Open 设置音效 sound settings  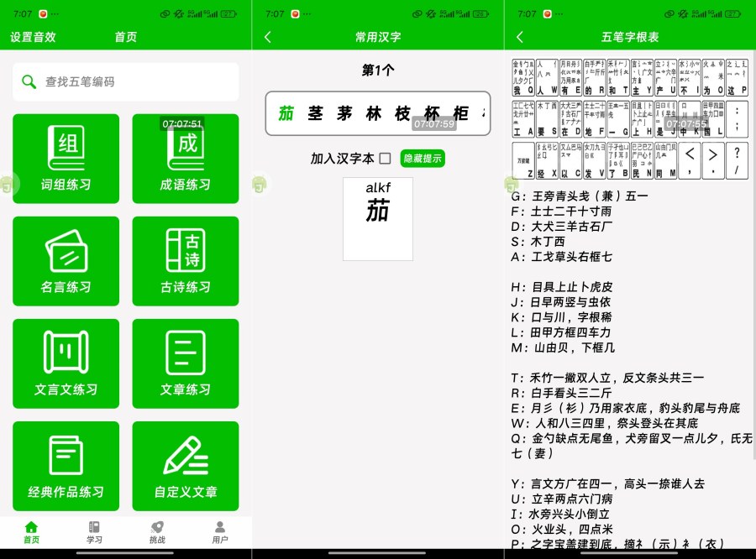(32, 37)
